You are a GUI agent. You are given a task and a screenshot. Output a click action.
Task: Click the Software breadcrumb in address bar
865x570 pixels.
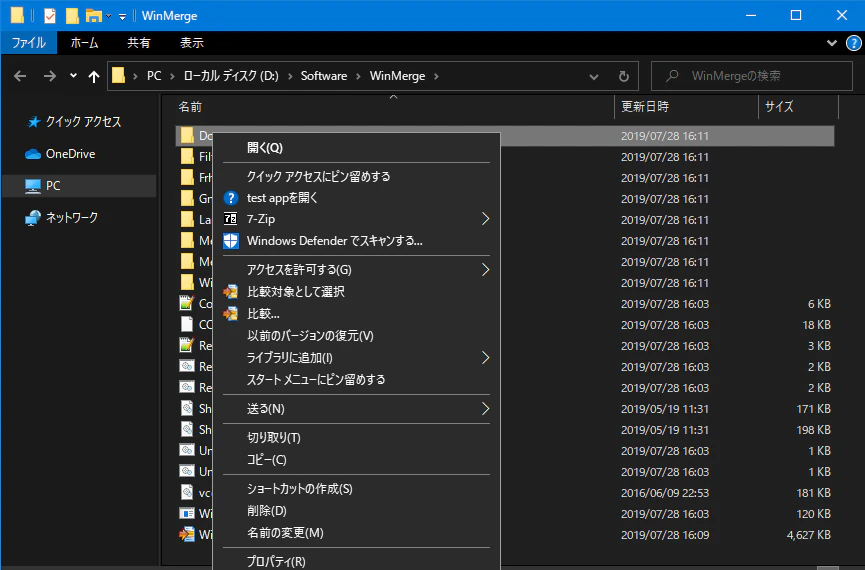point(324,76)
